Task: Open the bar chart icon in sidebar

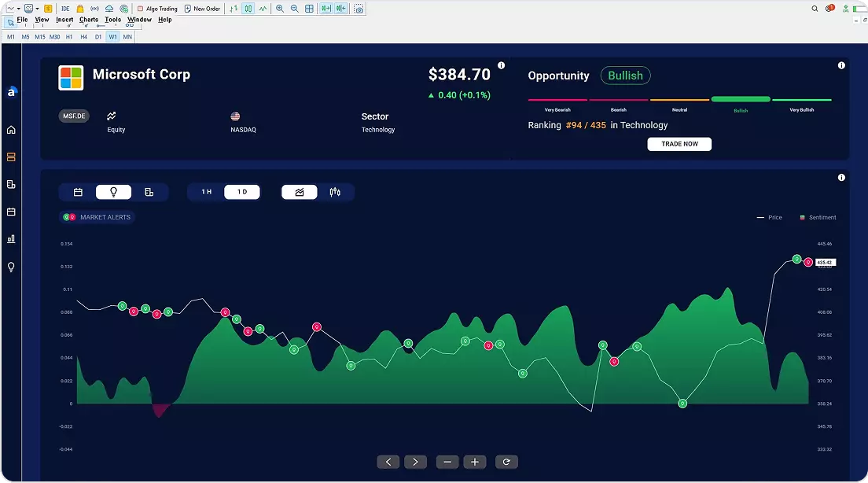Action: (x=11, y=239)
